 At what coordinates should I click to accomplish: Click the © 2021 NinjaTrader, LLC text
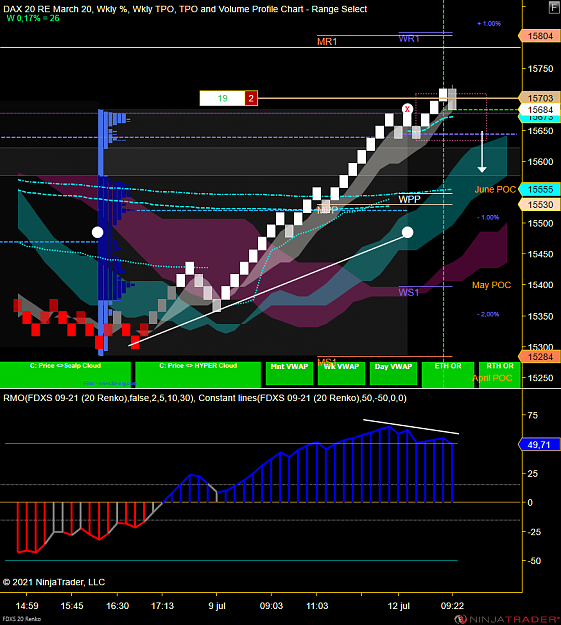click(54, 582)
